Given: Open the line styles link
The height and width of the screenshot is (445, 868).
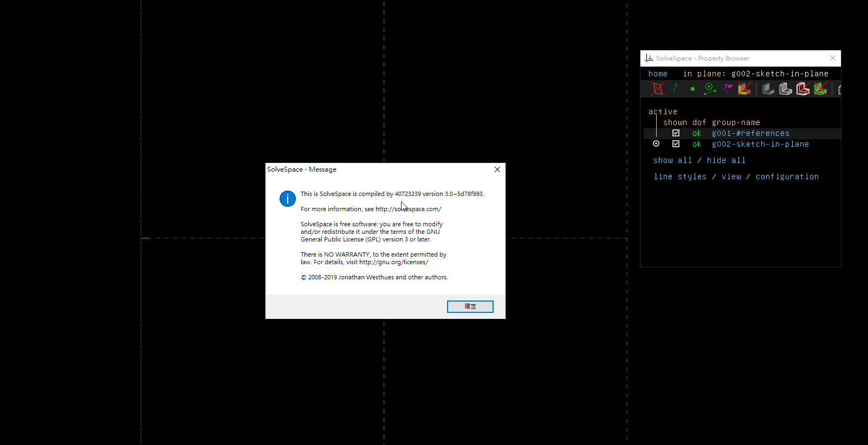Looking at the screenshot, I should [x=680, y=176].
